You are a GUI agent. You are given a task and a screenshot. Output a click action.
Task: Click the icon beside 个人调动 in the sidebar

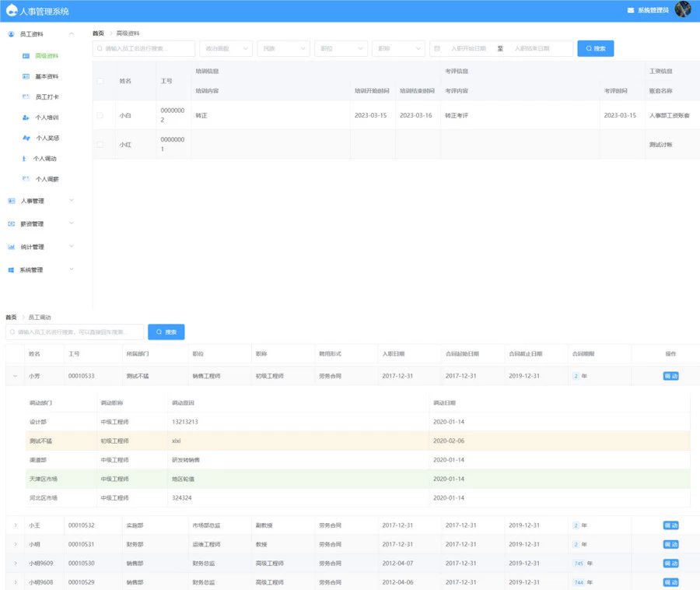coord(24,159)
